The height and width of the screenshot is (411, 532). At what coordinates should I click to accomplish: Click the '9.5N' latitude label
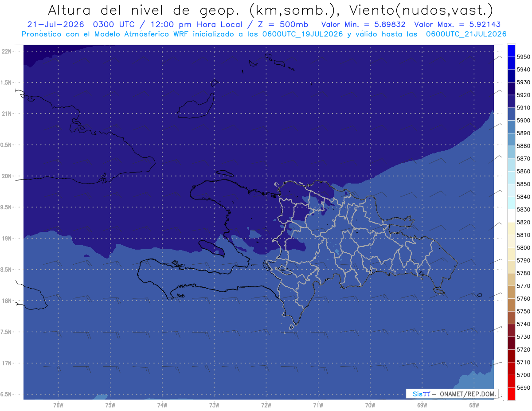[x=7, y=207]
